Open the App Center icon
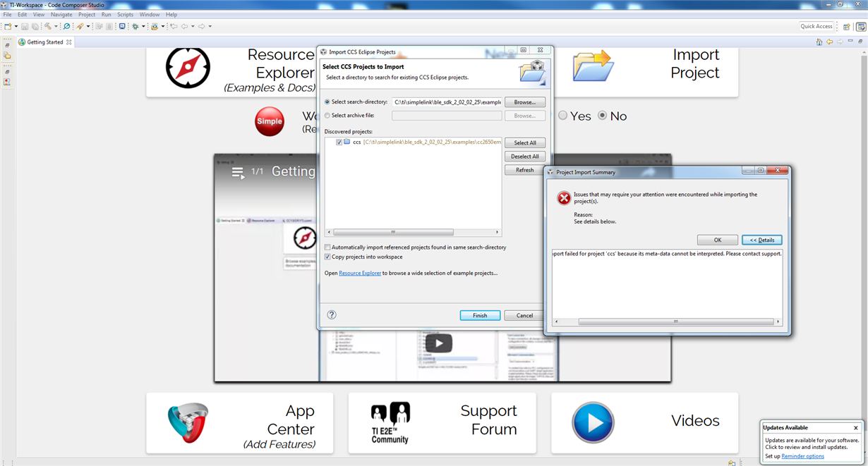 188,423
